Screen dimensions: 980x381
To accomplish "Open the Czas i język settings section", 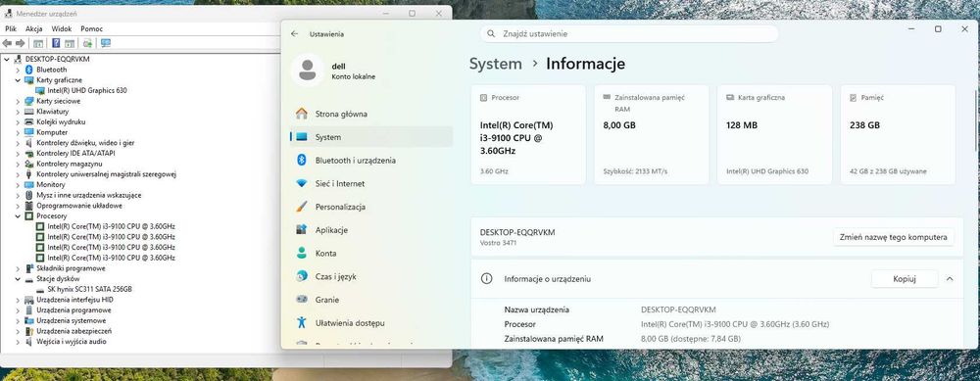I will click(371, 276).
